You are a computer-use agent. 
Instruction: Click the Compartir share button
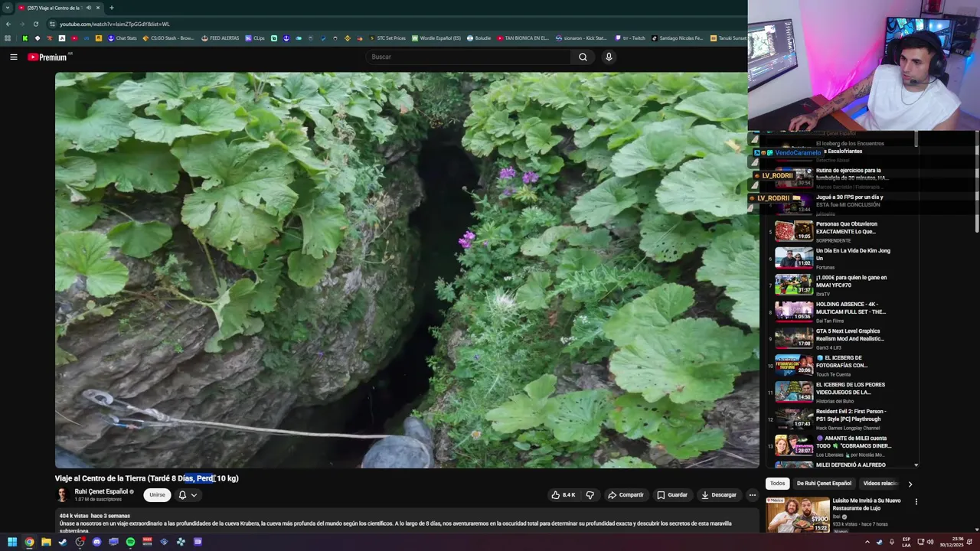tap(626, 495)
